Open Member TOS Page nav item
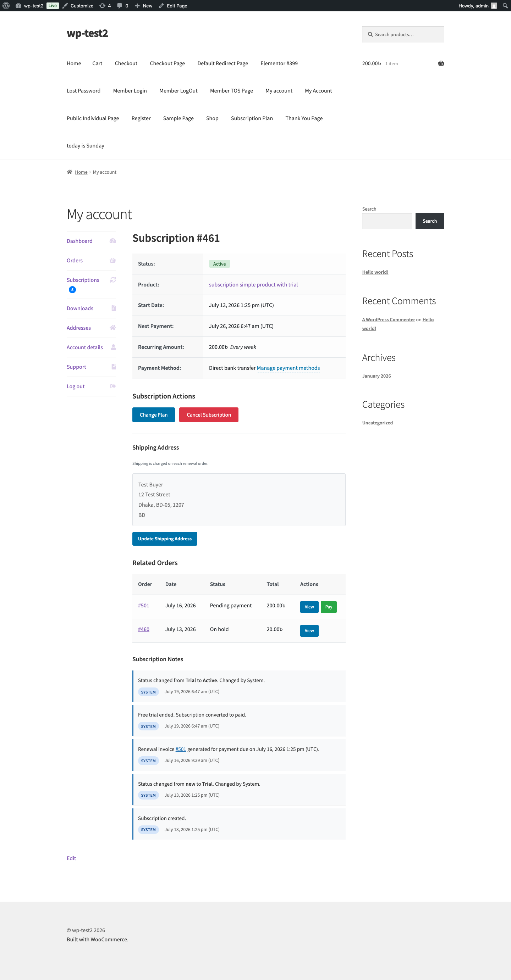This screenshot has width=511, height=980. [x=231, y=90]
